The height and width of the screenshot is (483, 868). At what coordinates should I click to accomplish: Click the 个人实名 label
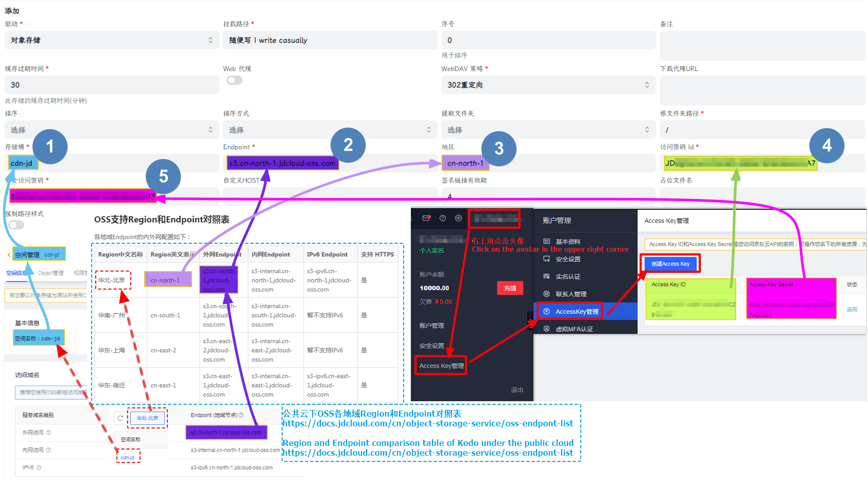tap(431, 251)
